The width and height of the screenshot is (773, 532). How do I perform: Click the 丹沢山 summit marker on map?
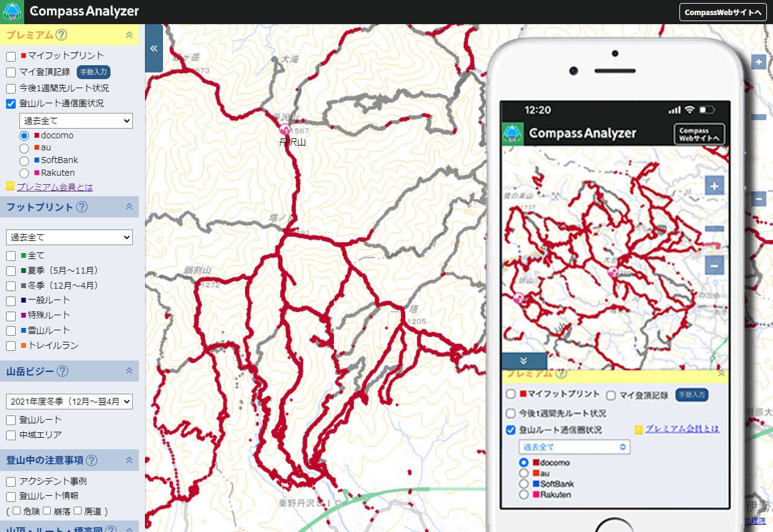pyautogui.click(x=284, y=129)
